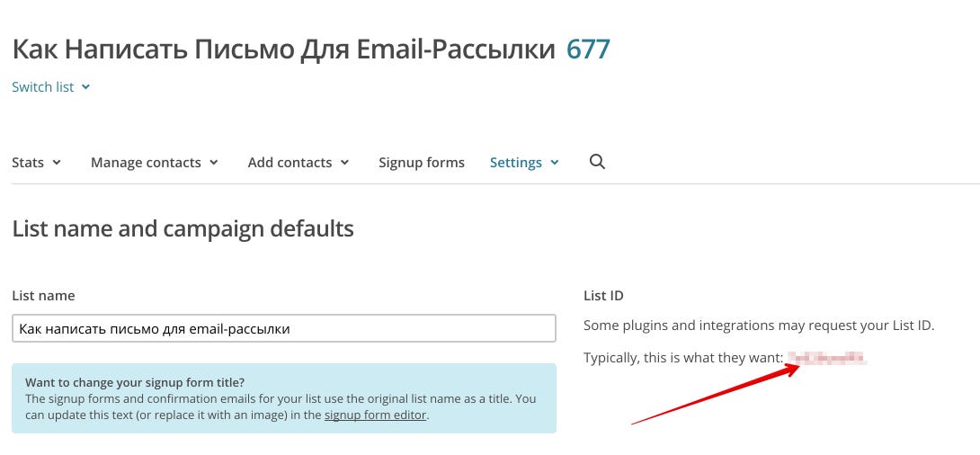
Task: Open the Stats dropdown menu
Action: click(28, 163)
